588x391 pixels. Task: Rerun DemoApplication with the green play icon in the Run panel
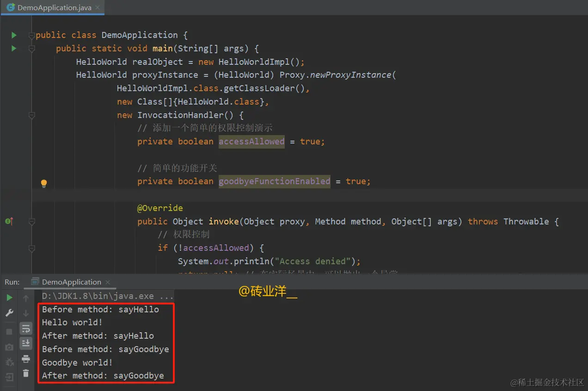click(9, 298)
